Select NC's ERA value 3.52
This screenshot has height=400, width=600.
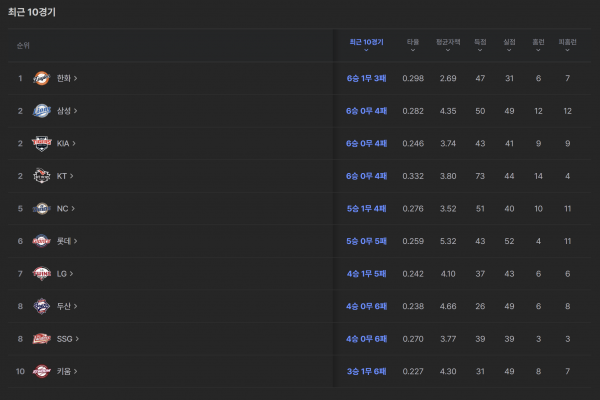point(448,209)
